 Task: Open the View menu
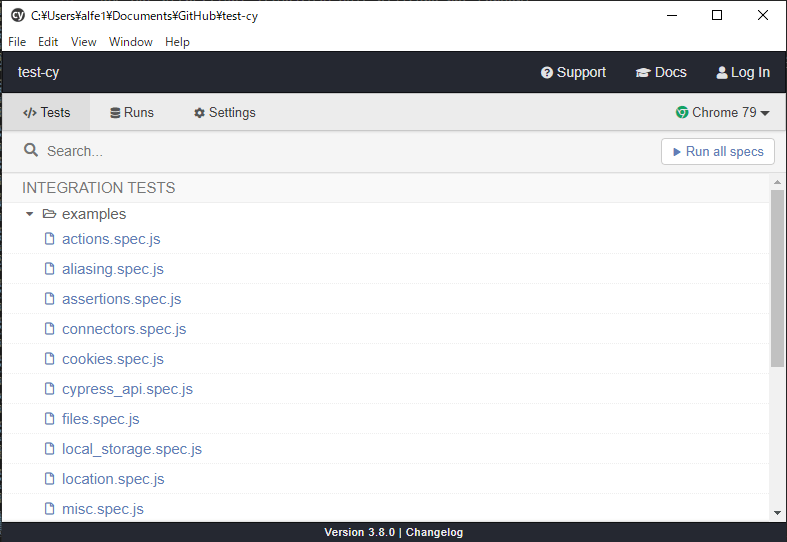(83, 42)
